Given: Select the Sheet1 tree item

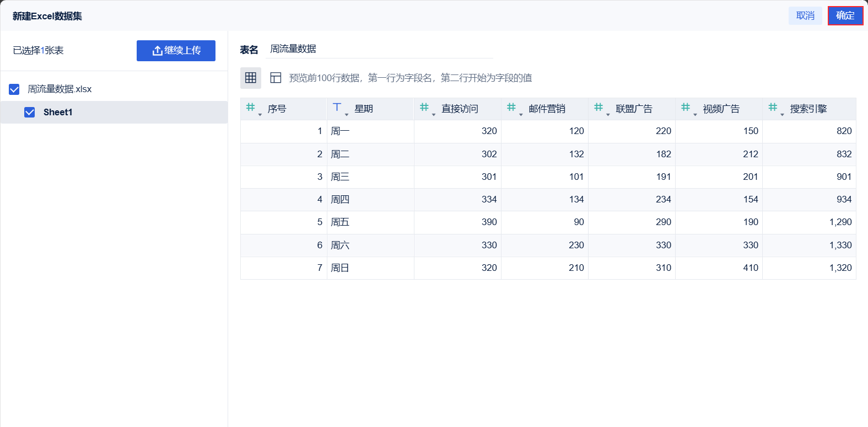Looking at the screenshot, I should tap(58, 113).
